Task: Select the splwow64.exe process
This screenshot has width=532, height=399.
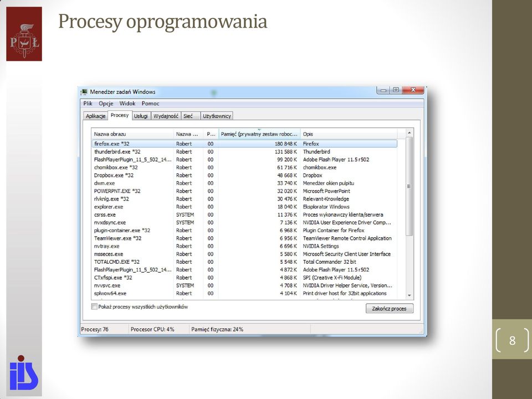Action: point(244,293)
